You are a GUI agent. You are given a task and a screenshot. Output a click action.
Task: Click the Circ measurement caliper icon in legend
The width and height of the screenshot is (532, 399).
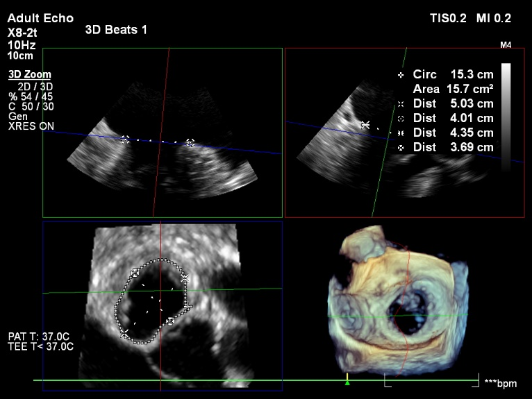coord(401,74)
